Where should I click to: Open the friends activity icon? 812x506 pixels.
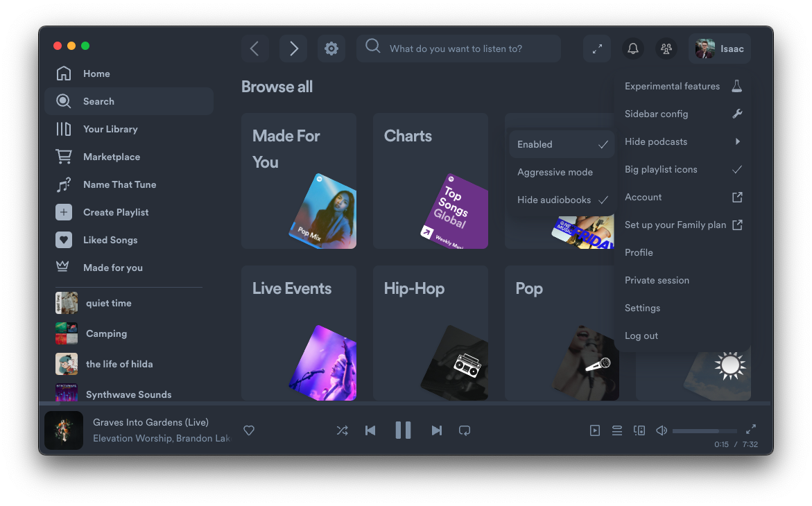click(x=666, y=49)
